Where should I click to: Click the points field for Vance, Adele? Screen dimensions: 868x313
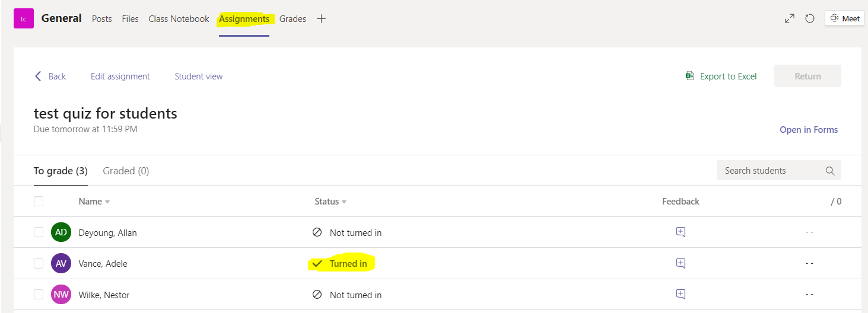[x=809, y=263]
